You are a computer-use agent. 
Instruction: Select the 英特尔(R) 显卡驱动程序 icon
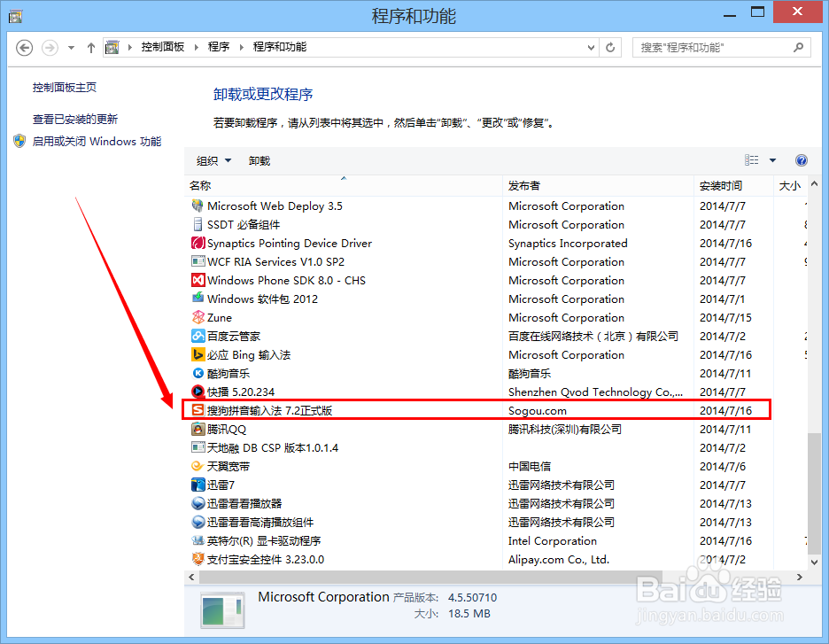(198, 540)
